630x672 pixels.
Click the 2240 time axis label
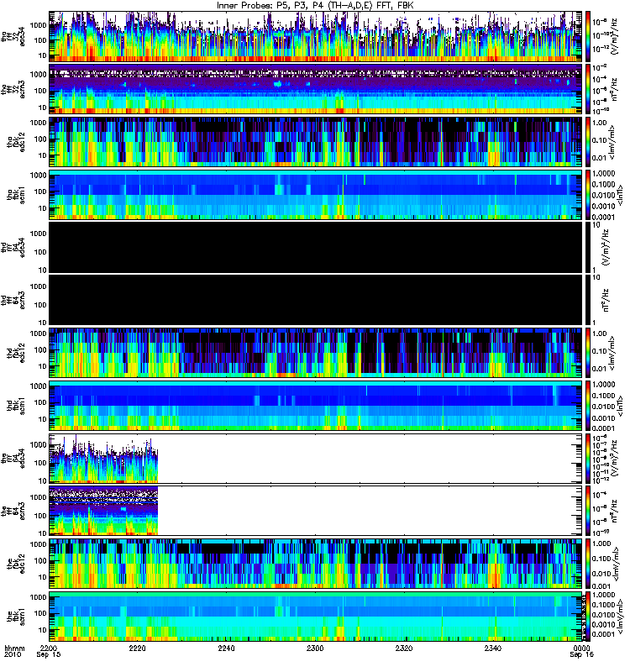click(226, 648)
